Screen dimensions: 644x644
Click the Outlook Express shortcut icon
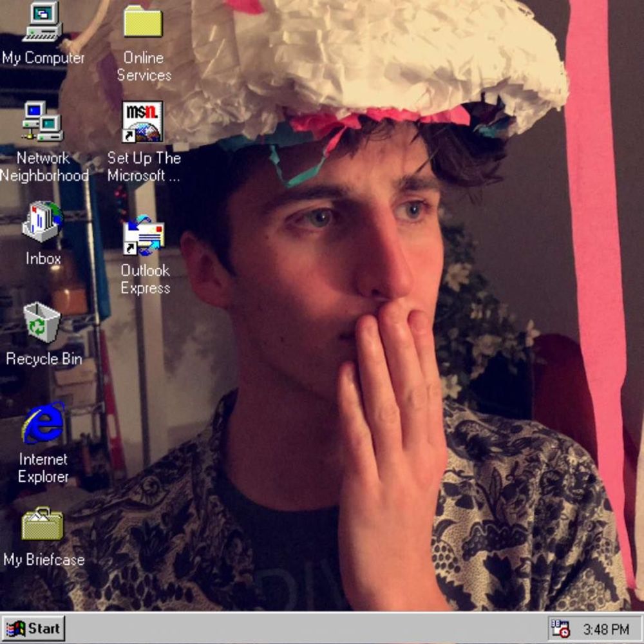(143, 236)
